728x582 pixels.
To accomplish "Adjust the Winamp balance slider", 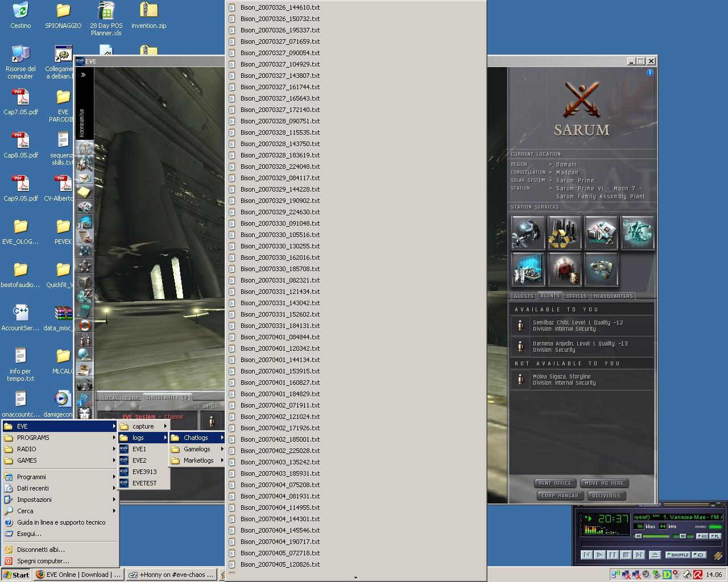I will [683, 536].
